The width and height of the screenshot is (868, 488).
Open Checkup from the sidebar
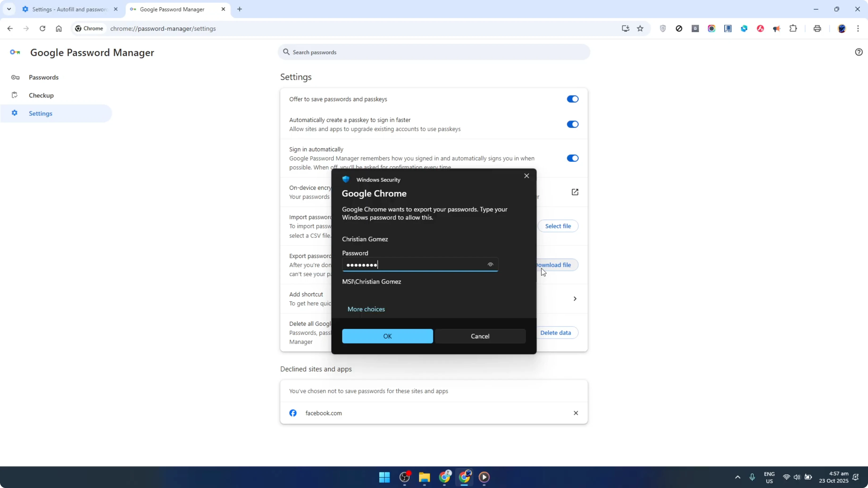[41, 95]
